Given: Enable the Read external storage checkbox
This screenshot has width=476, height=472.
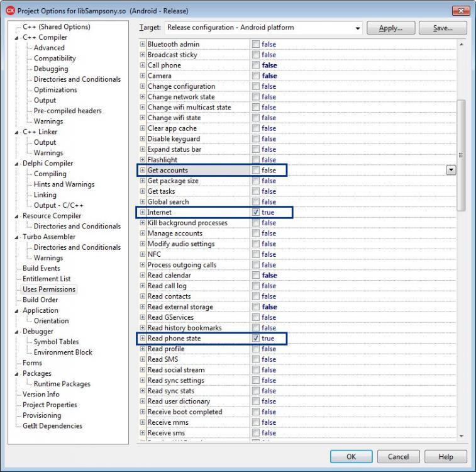Looking at the screenshot, I should tap(256, 306).
